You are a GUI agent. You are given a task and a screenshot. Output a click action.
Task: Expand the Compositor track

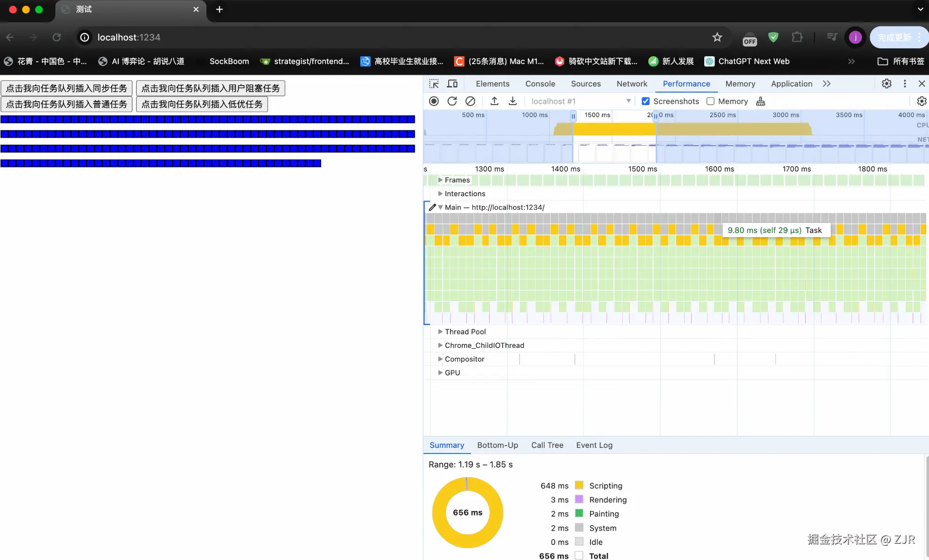[440, 359]
